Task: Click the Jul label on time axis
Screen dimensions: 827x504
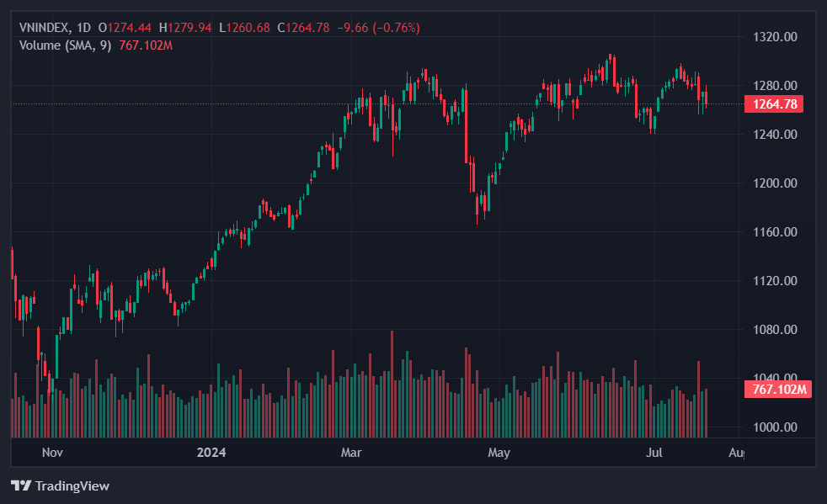Action: point(654,454)
